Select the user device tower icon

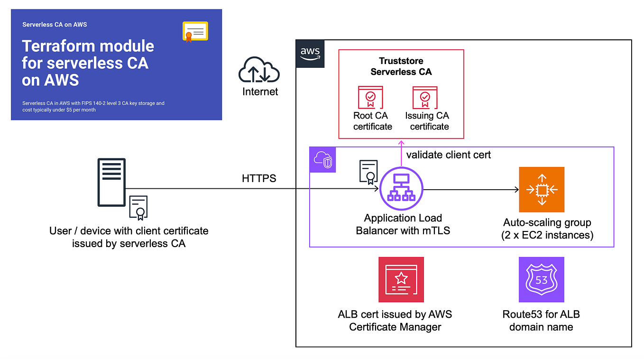(111, 182)
